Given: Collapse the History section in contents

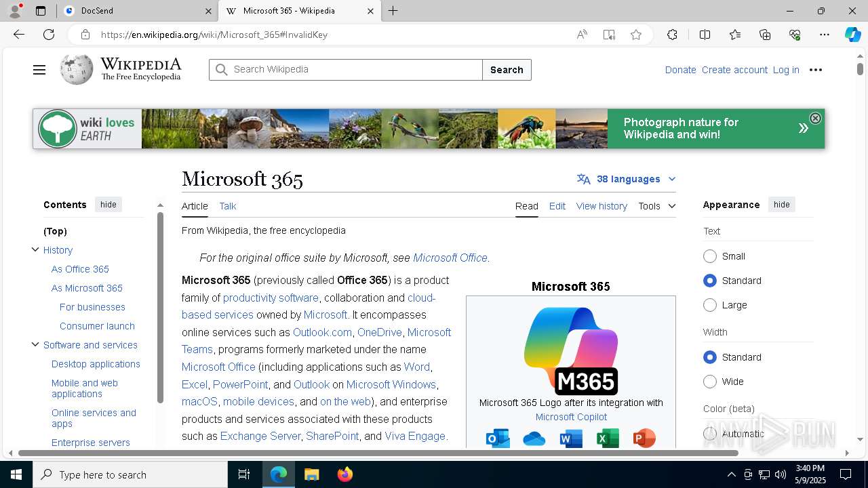Looking at the screenshot, I should tap(35, 250).
